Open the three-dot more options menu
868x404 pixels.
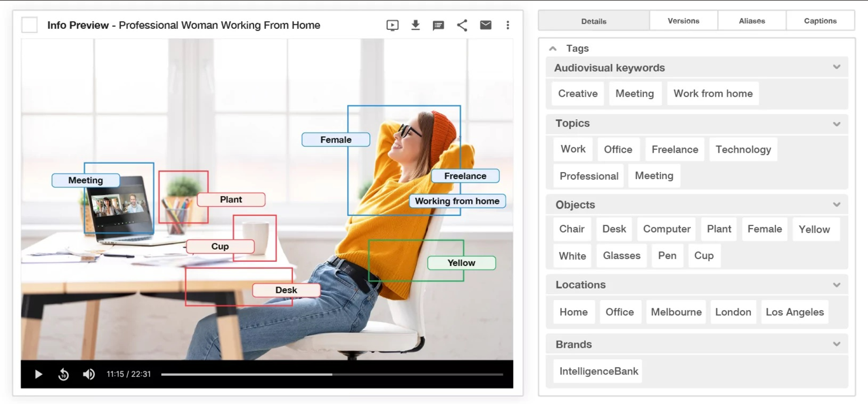pos(508,25)
